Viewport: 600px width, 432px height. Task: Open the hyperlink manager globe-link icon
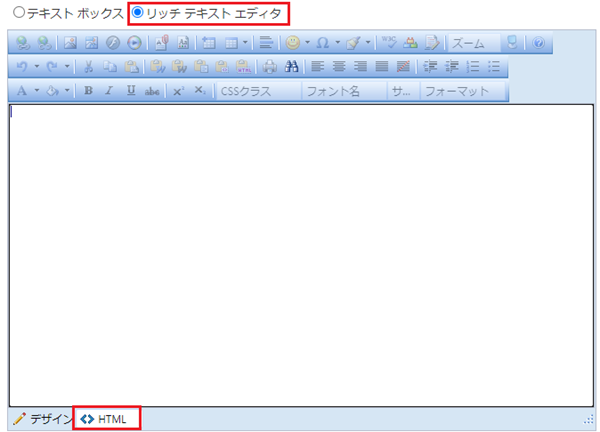coord(23,43)
